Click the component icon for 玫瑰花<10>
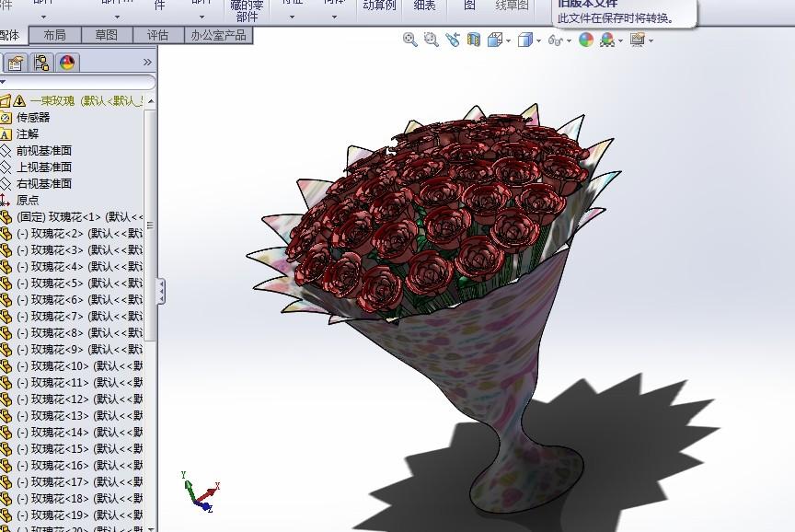Screen dimensions: 795x532 click(x=6, y=366)
